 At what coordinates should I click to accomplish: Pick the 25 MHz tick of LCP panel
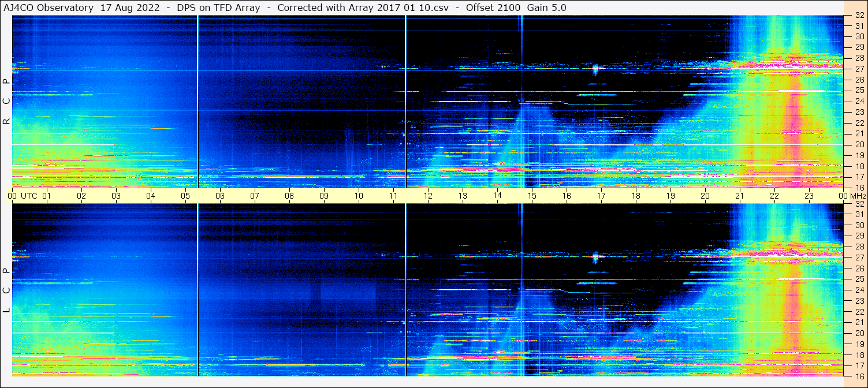(x=859, y=279)
